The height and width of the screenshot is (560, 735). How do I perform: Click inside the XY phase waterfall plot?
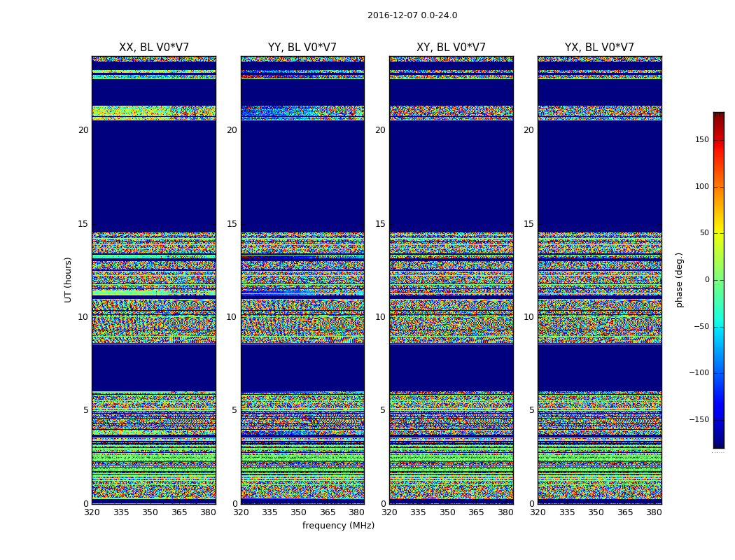451,280
